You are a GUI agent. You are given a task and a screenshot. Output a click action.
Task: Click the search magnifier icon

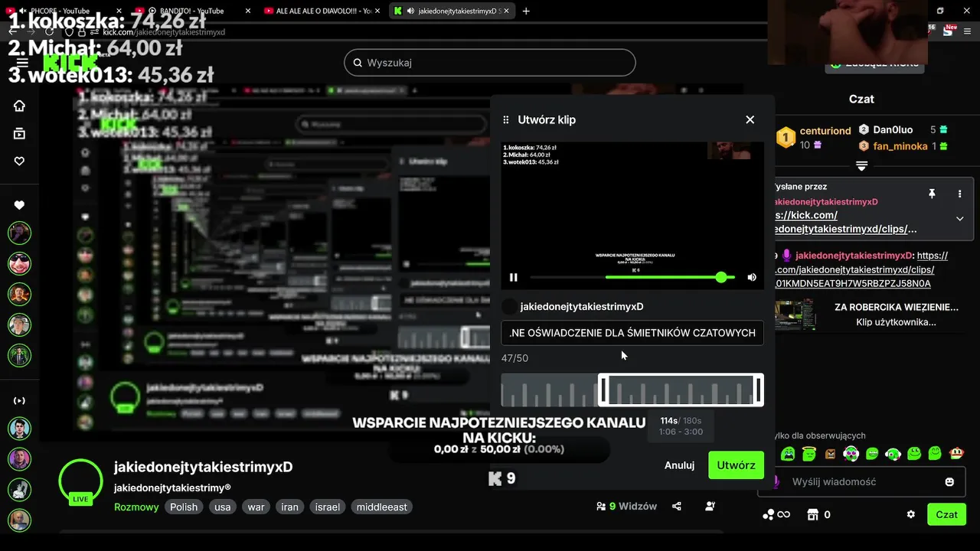(357, 63)
